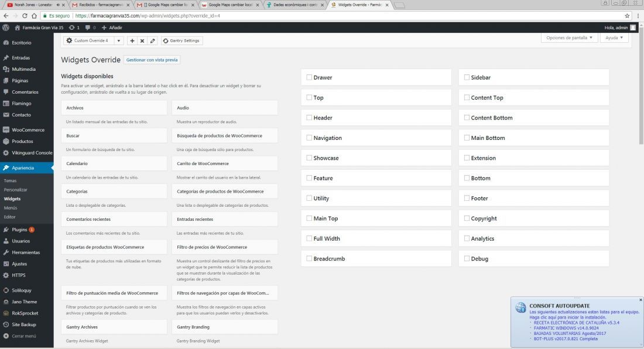
Task: Click the Gantry Settings button
Action: (x=181, y=40)
